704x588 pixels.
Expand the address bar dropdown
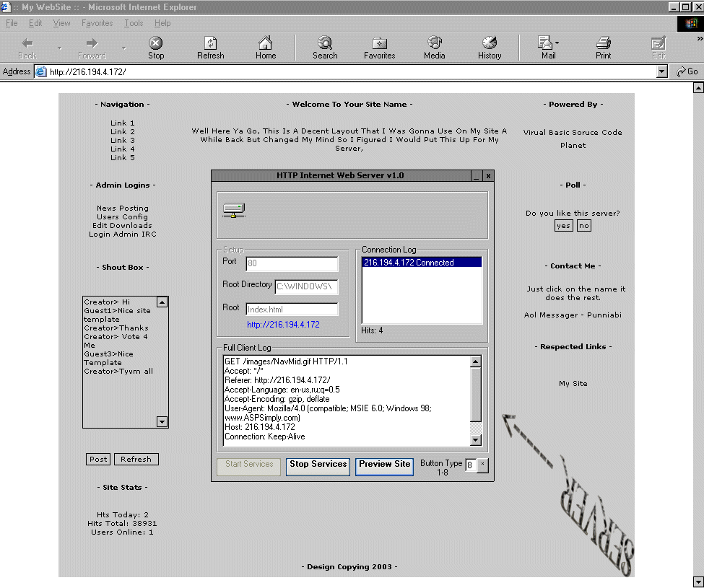pos(662,71)
